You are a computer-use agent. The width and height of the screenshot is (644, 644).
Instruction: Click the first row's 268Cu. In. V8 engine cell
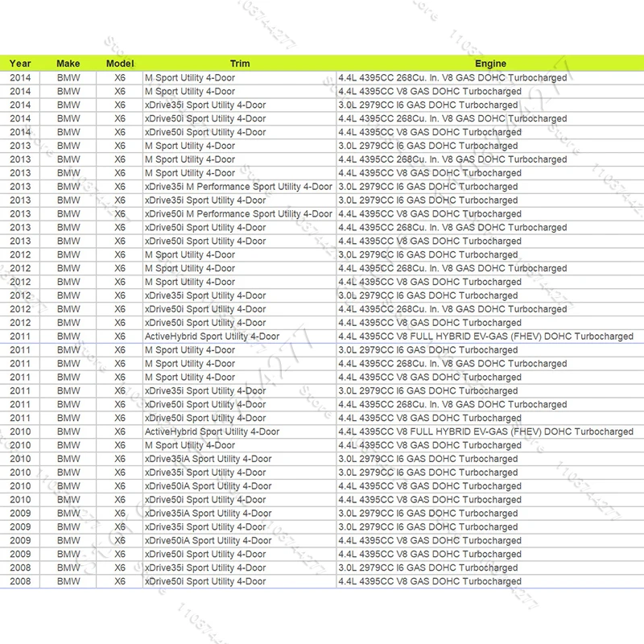click(490, 77)
